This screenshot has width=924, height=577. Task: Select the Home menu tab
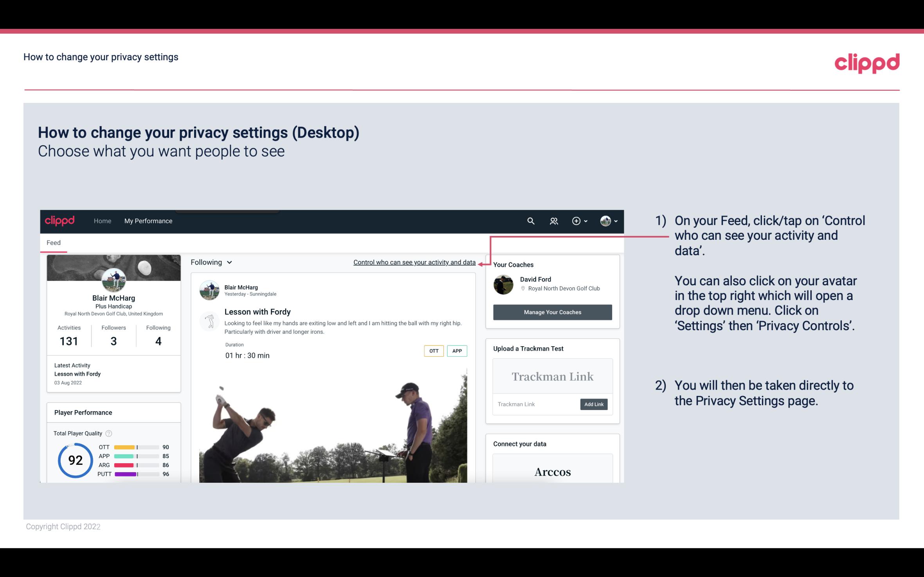tap(102, 221)
